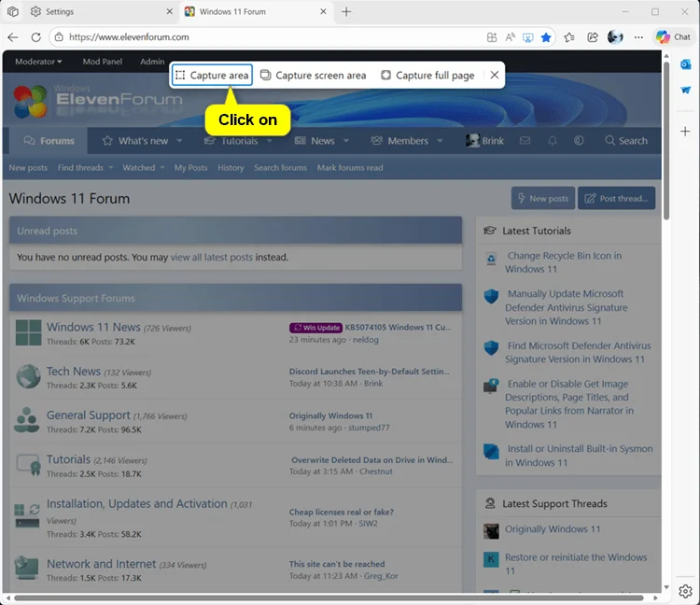Open Search forums link
The height and width of the screenshot is (605, 700).
pyautogui.click(x=280, y=168)
